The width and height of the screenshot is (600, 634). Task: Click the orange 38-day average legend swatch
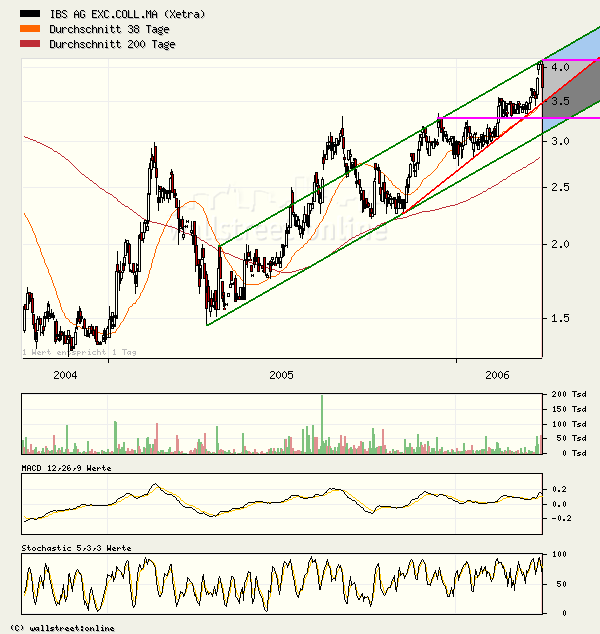coord(30,29)
